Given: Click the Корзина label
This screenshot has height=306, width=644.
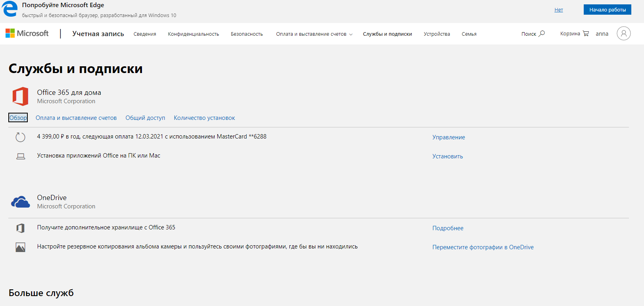Looking at the screenshot, I should 570,34.
